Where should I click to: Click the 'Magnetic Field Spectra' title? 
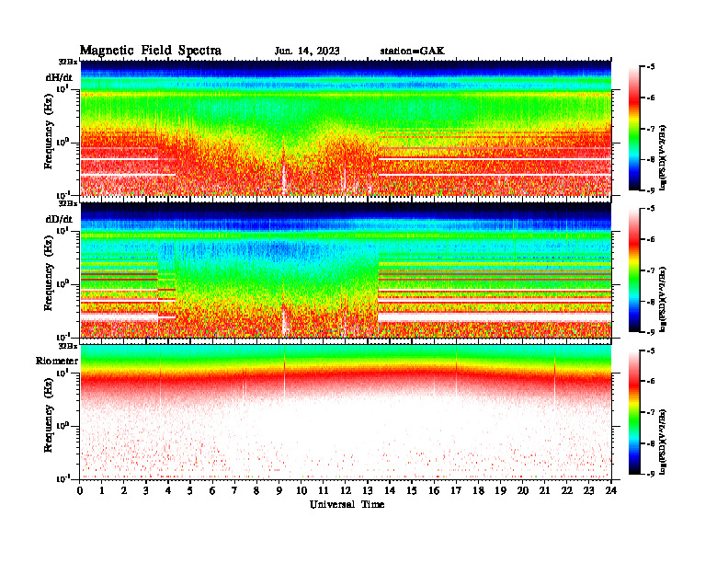point(151,51)
